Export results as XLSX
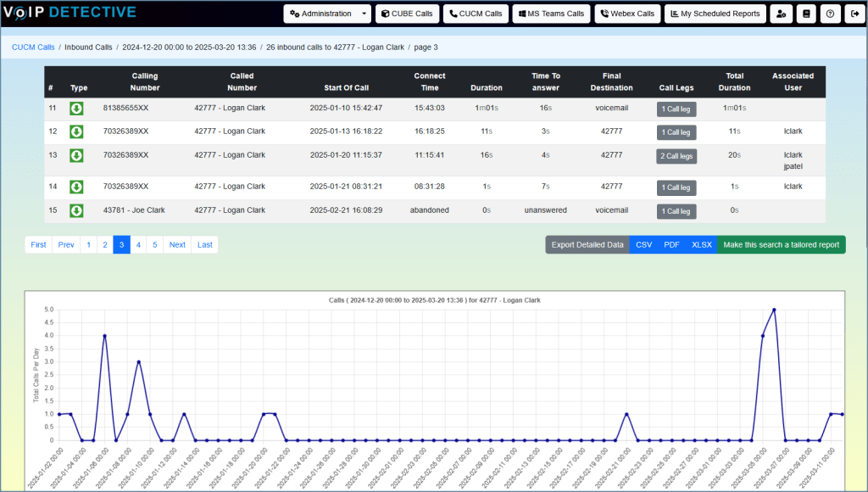The width and height of the screenshot is (868, 492). (701, 245)
